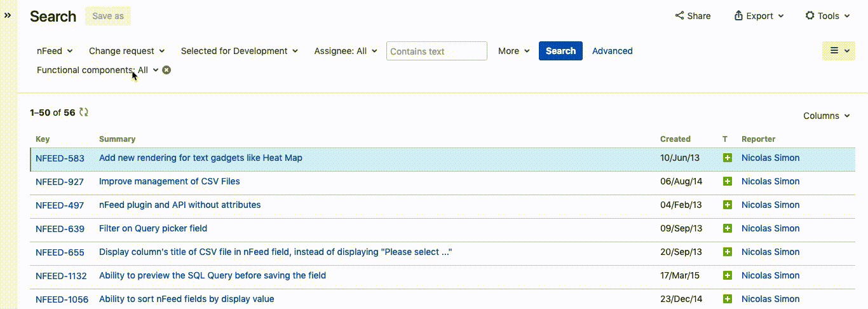Switch to Advanced search mode

click(x=612, y=51)
